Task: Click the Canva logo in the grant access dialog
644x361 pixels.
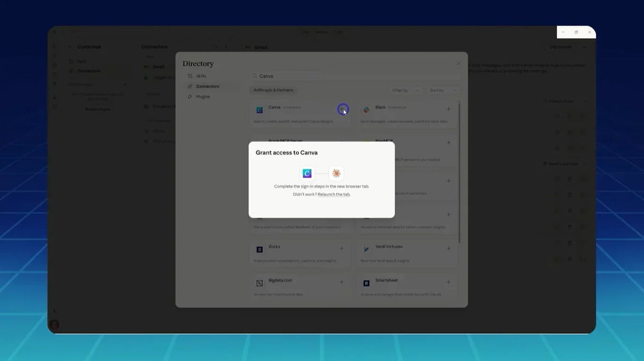Action: (307, 173)
